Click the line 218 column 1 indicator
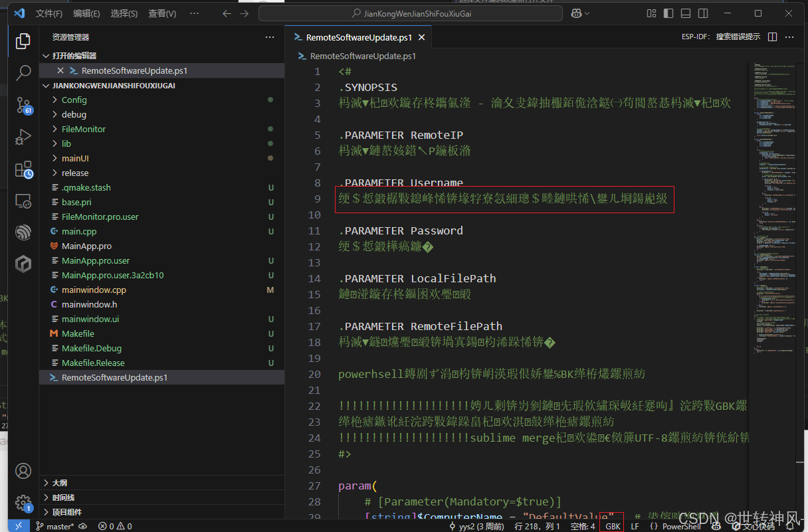The height and width of the screenshot is (532, 808). pyautogui.click(x=538, y=526)
